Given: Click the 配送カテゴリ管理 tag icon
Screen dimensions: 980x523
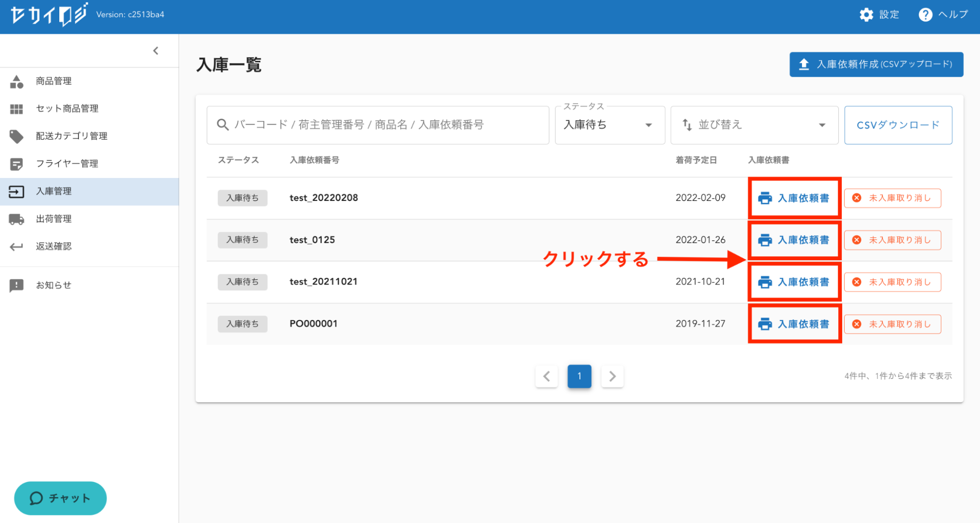Looking at the screenshot, I should click(x=17, y=136).
